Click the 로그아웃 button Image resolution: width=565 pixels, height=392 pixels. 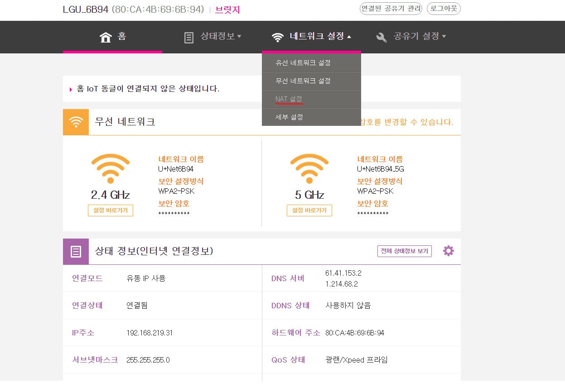(x=443, y=9)
